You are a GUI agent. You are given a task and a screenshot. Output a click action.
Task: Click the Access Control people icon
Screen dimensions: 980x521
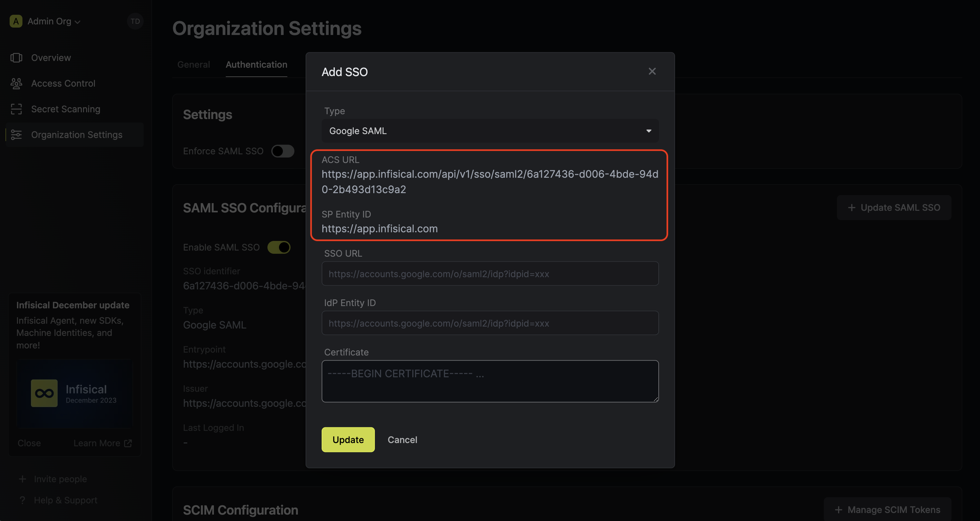pos(16,83)
